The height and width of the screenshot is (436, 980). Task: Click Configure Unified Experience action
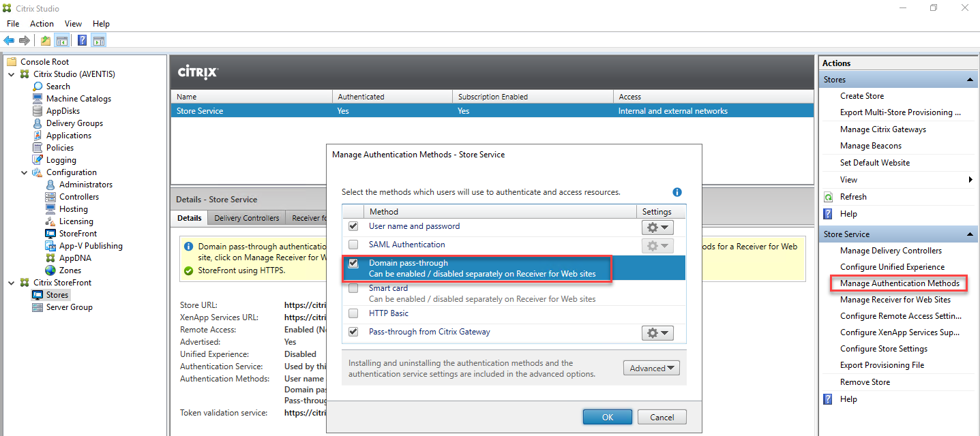[892, 267]
